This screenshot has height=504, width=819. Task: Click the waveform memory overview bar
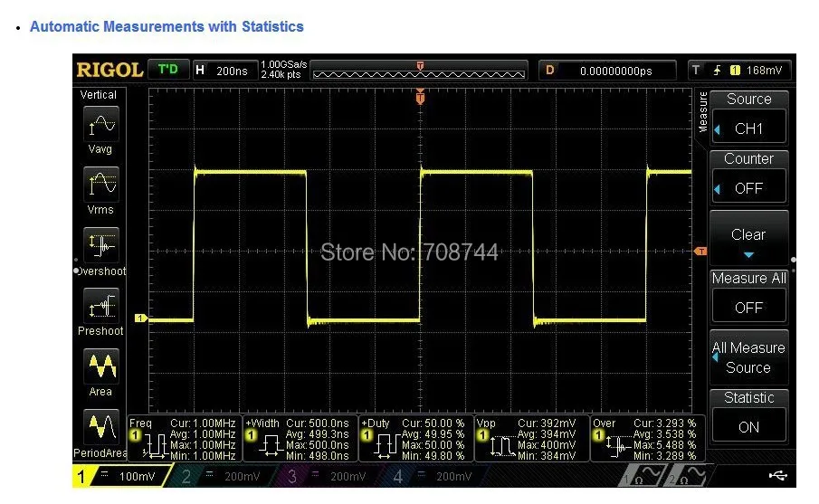(x=419, y=71)
